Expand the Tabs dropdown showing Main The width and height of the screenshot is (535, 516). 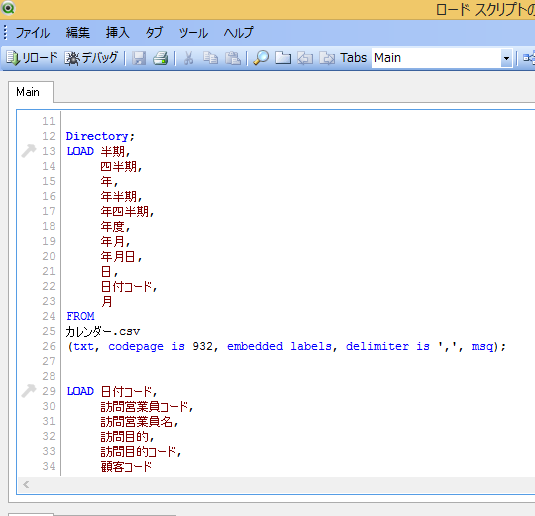click(x=506, y=58)
